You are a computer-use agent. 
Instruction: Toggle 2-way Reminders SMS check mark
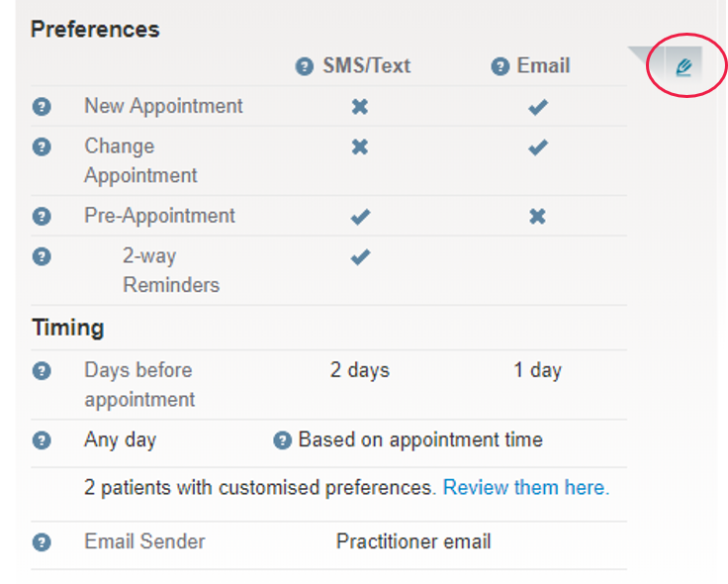[360, 256]
